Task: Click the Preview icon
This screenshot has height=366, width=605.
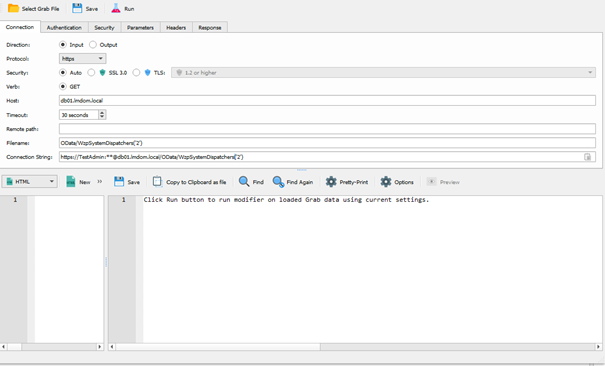Action: coord(431,182)
